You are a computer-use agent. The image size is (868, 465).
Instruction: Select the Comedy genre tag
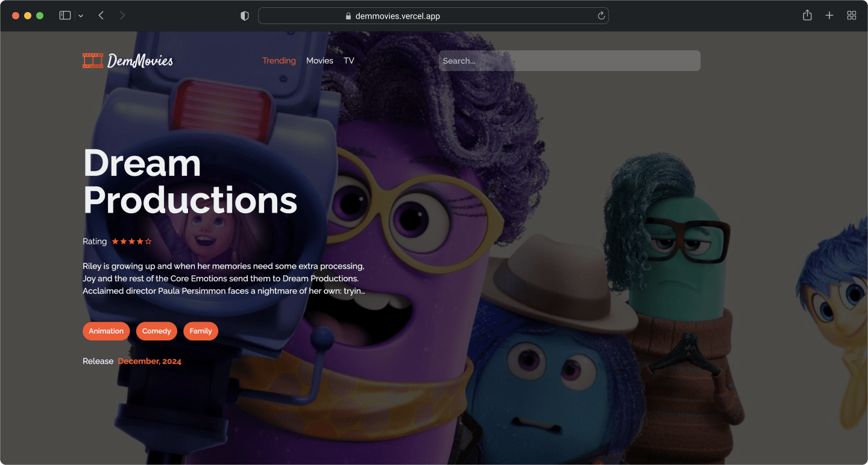tap(157, 331)
